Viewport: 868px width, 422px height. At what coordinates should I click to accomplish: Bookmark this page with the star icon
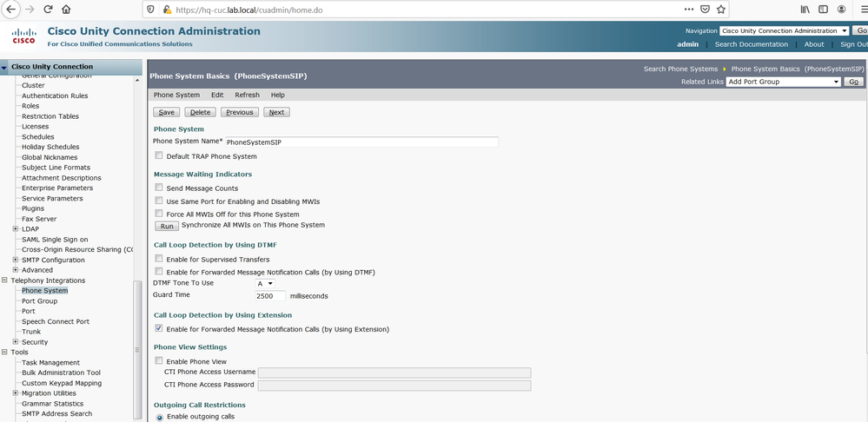tap(721, 10)
